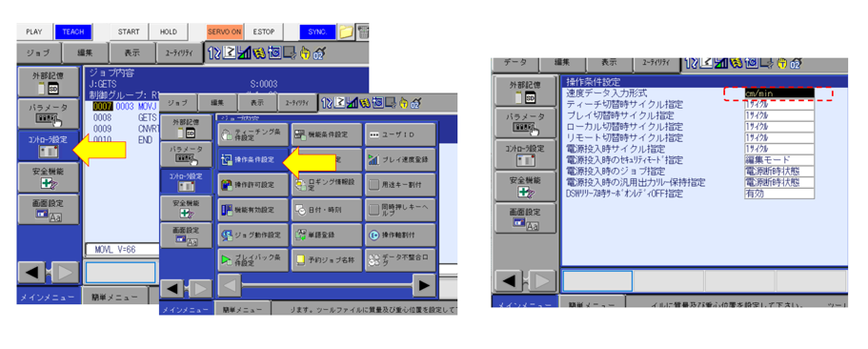
Task: Click the submenu page scroll track
Action: point(327,285)
